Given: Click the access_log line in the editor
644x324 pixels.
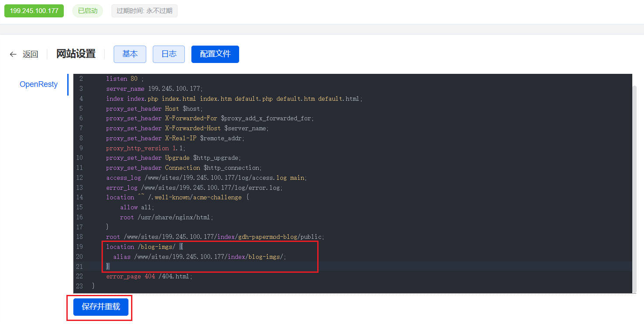Looking at the screenshot, I should coord(206,178).
